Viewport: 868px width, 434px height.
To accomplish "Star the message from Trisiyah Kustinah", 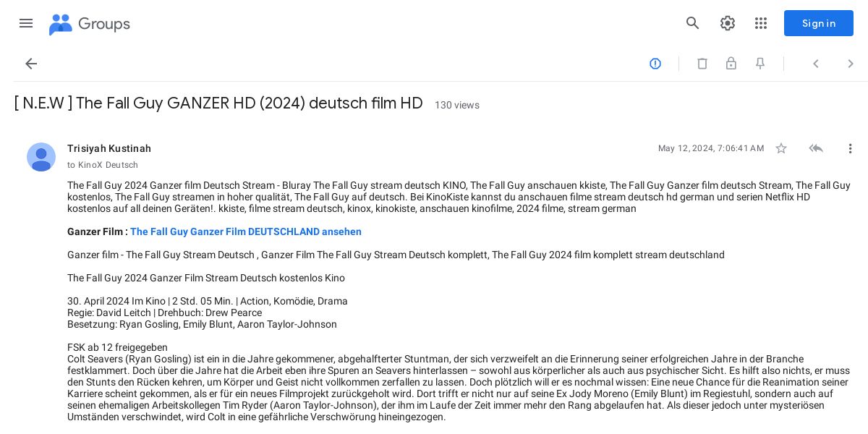I will 781,148.
